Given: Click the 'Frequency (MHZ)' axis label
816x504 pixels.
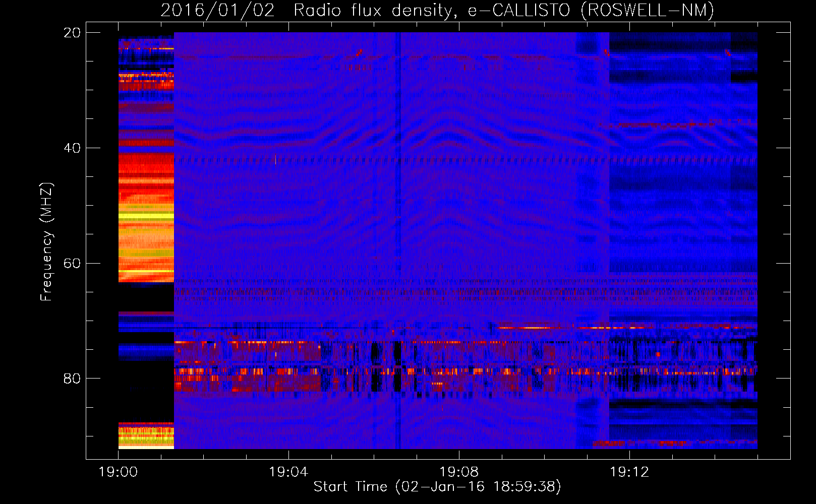Looking at the screenshot, I should 46,242.
